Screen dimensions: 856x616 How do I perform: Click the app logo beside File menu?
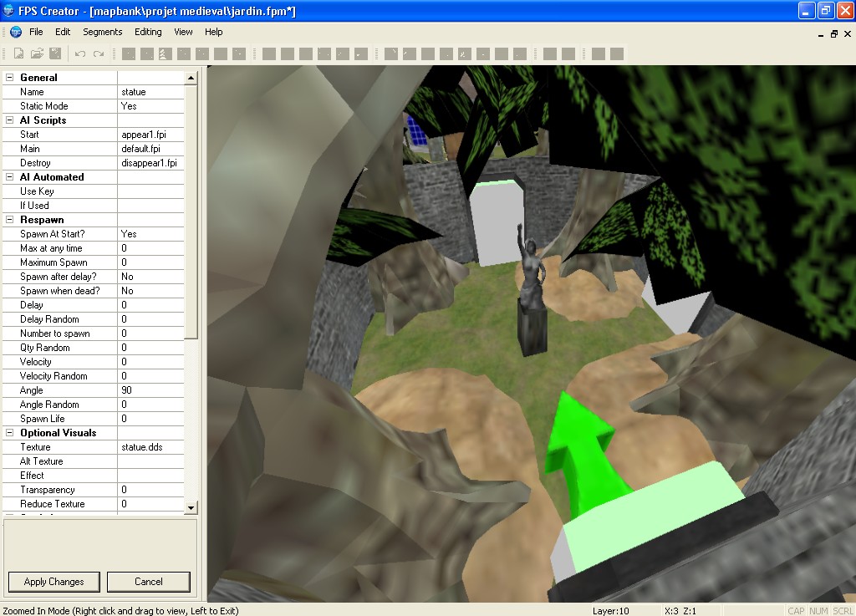(16, 33)
